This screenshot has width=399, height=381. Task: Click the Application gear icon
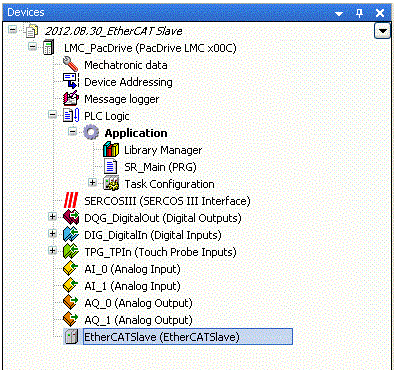pos(91,132)
